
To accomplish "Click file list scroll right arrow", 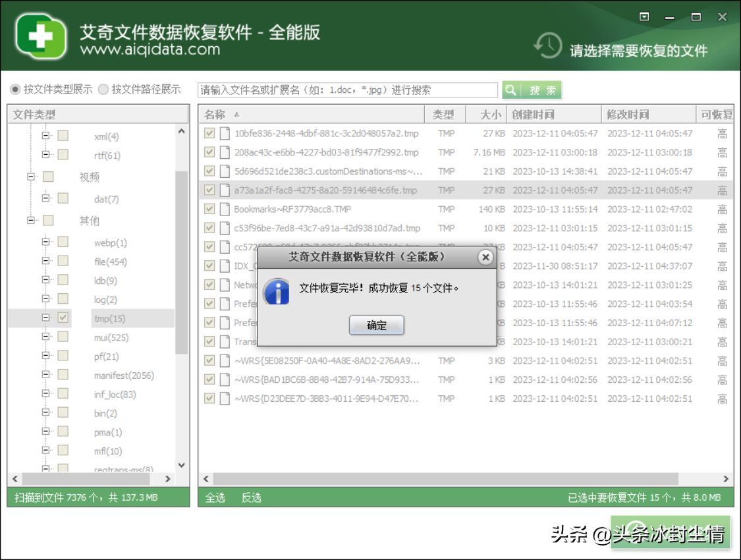I will click(726, 479).
